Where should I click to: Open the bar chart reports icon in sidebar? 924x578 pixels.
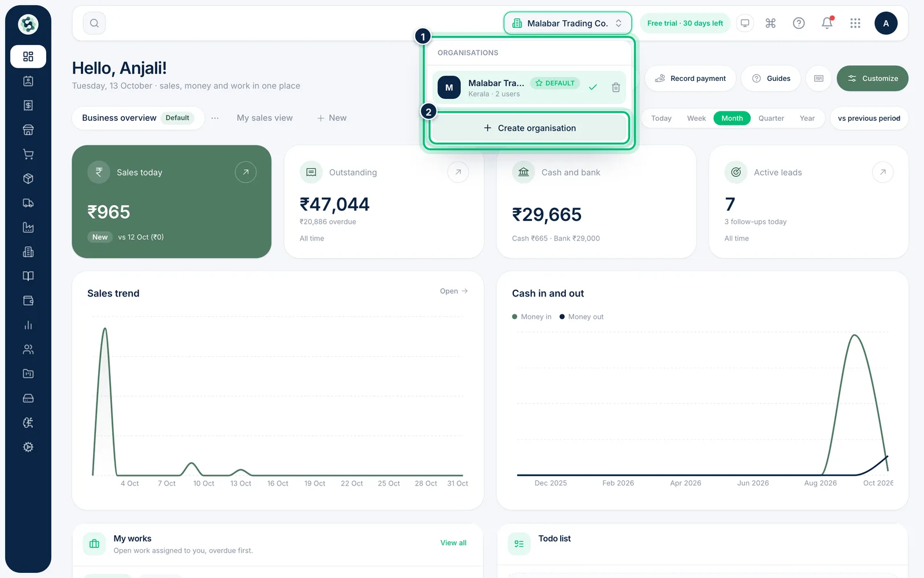point(28,325)
